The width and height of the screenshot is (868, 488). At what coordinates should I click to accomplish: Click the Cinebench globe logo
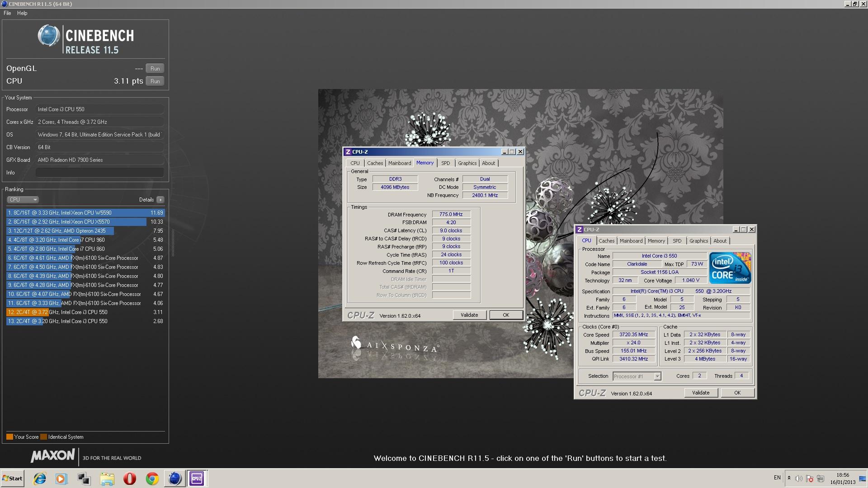coord(49,36)
